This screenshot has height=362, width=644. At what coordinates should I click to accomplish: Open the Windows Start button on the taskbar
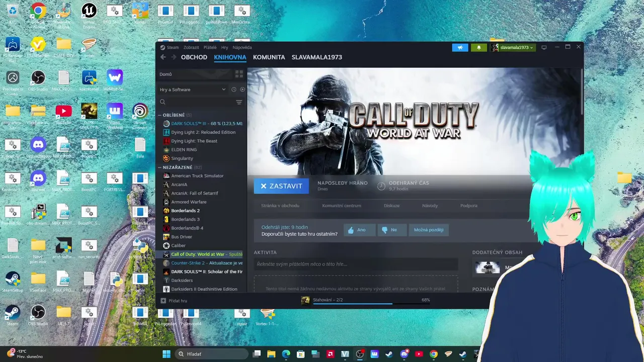click(167, 354)
